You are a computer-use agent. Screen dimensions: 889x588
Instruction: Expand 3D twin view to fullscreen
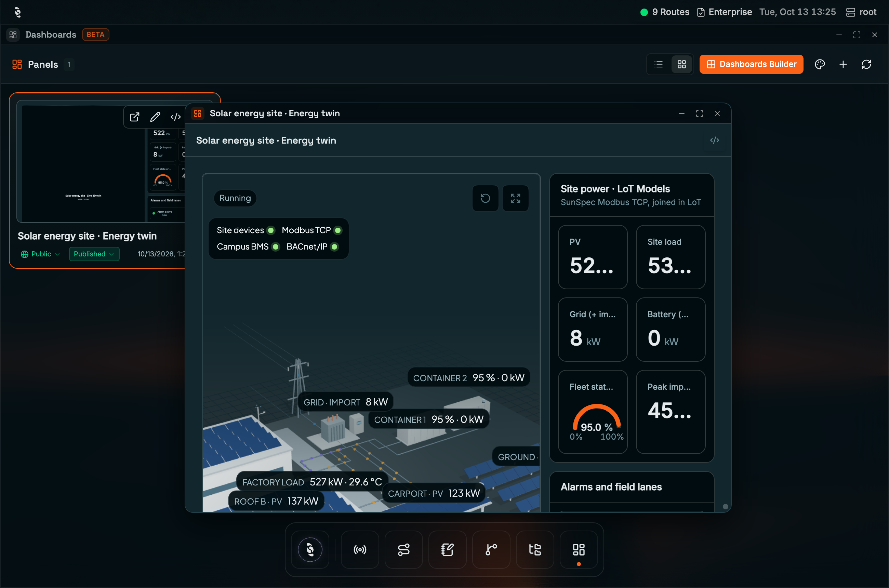[515, 198]
